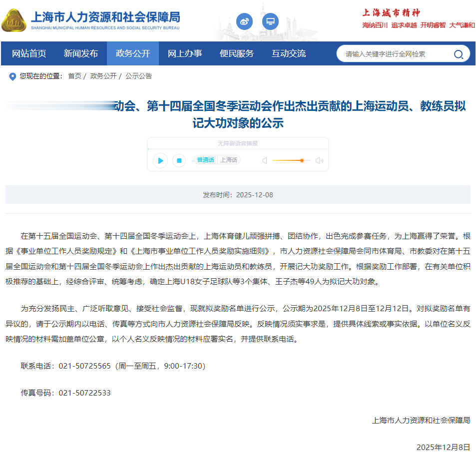
Task: Select 普通话 as broadcast language
Action: (x=205, y=160)
